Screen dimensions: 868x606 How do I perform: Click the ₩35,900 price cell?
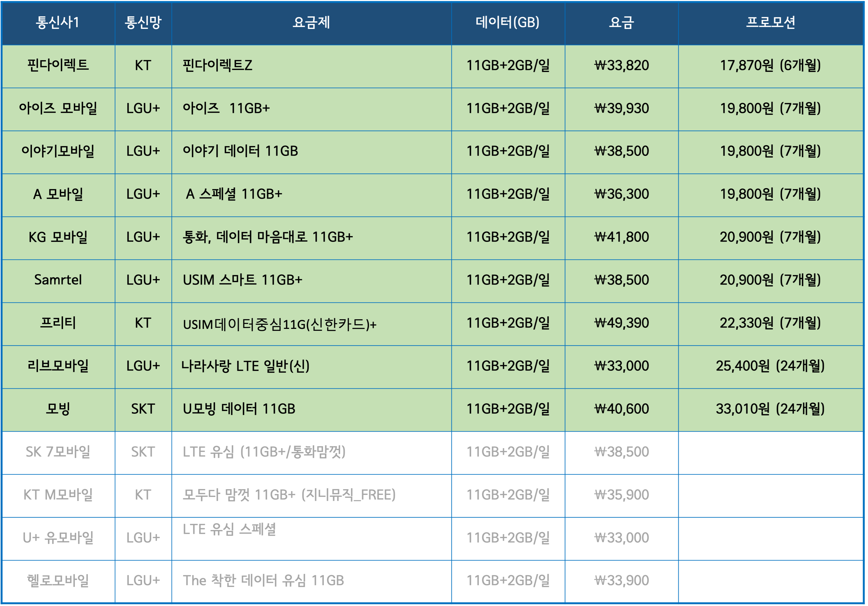(622, 496)
